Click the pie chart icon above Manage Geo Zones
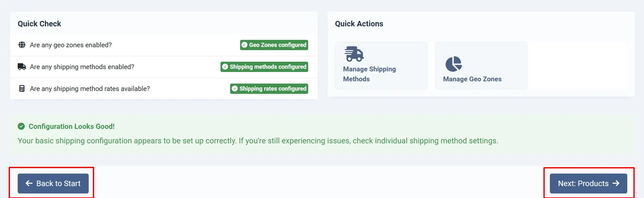Screen dimensions: 644x198 click(x=454, y=64)
